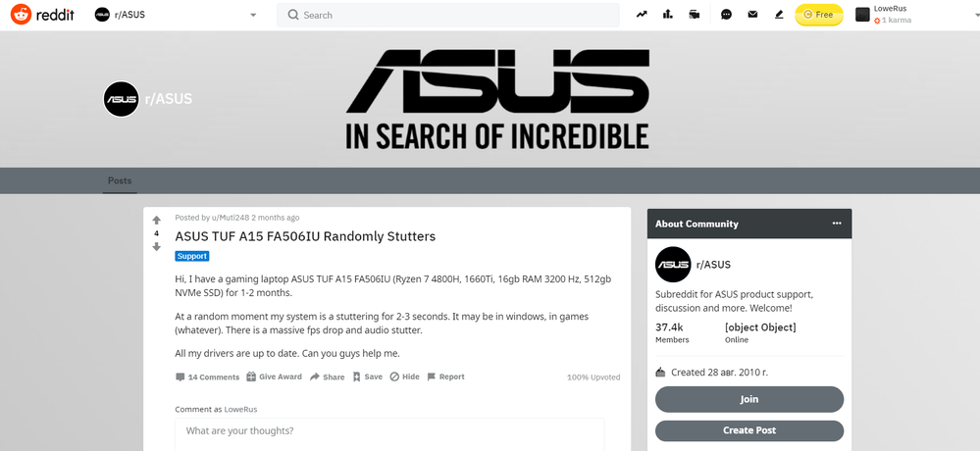Image resolution: width=980 pixels, height=451 pixels.
Task: Click the Create Post button
Action: 748,430
